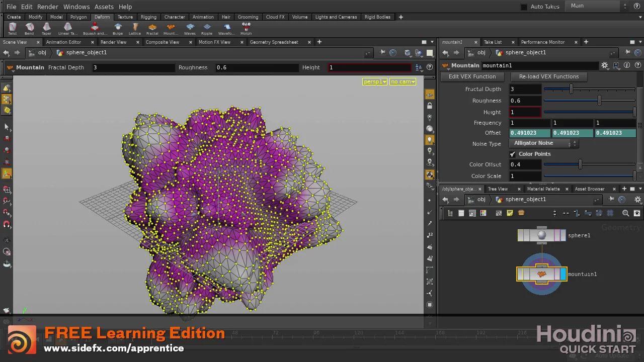
Task: Click the Bulge deform tool
Action: pos(118,28)
